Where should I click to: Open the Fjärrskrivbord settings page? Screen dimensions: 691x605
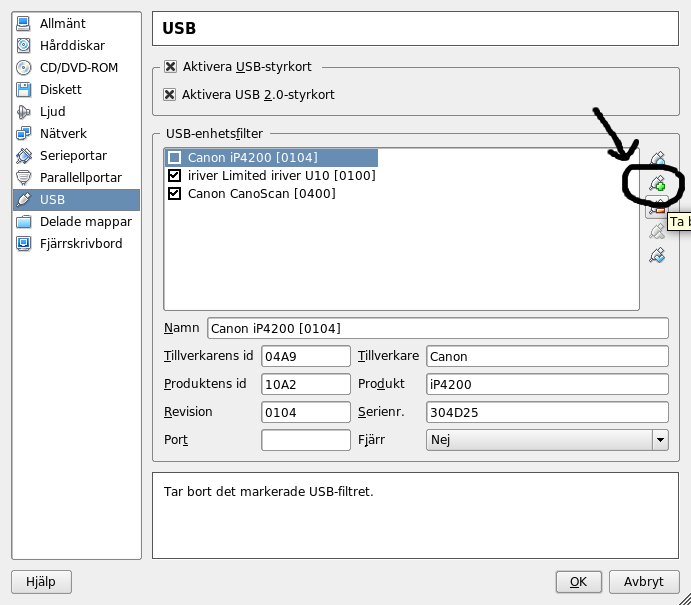coord(76,244)
